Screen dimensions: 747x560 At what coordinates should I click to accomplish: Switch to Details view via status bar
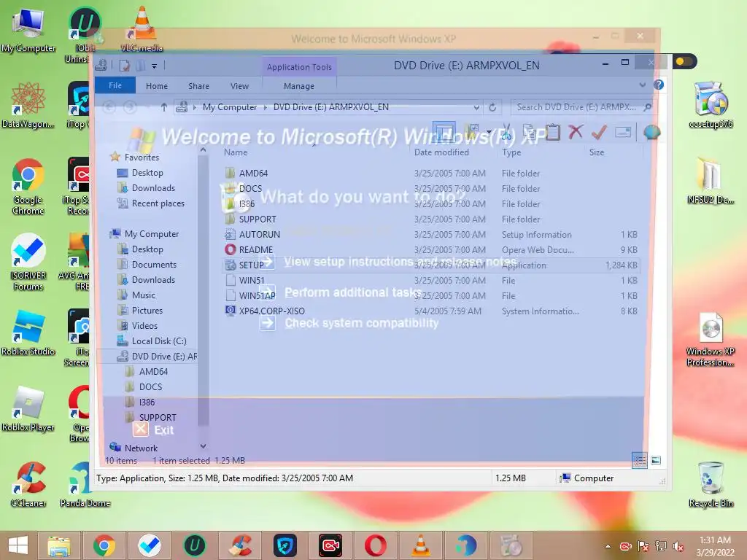coord(639,461)
